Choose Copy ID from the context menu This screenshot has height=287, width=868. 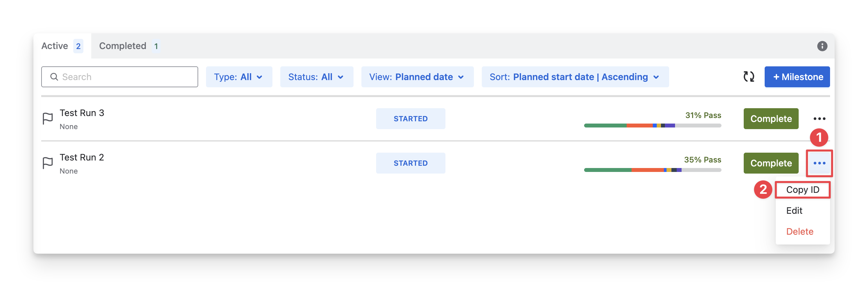click(802, 190)
